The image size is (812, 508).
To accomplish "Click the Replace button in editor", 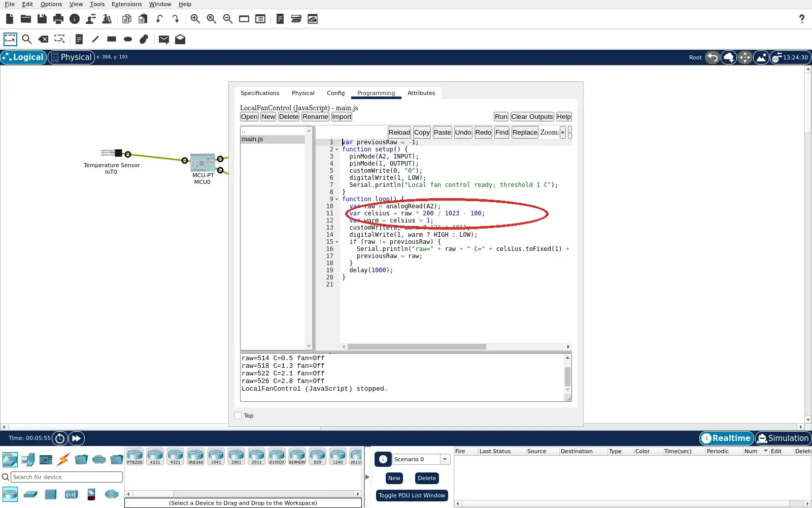I will click(525, 133).
